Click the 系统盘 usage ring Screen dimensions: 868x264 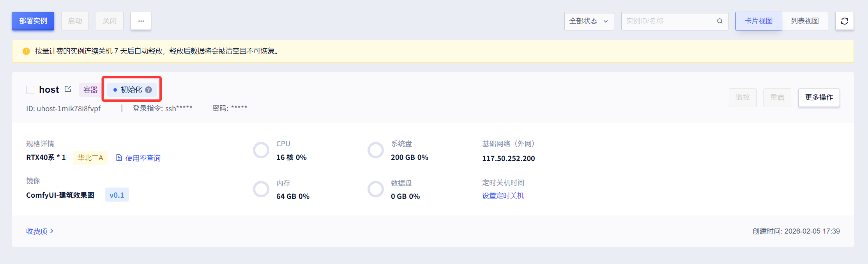376,150
